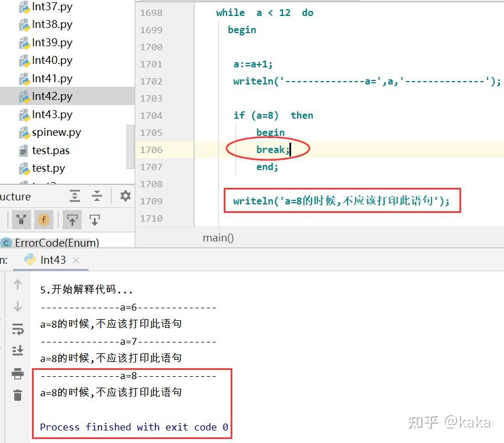Close the Int43 run tab
Viewport: 504px width, 443px height.
(76, 260)
